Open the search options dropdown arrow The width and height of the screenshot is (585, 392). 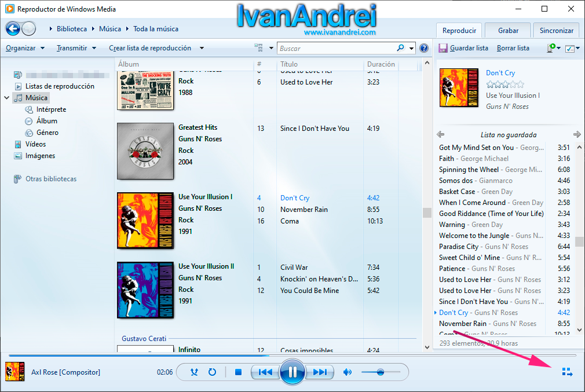tap(411, 48)
